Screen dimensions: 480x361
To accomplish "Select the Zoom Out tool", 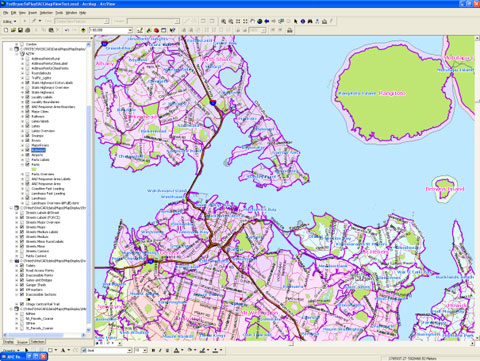I will 231,21.
